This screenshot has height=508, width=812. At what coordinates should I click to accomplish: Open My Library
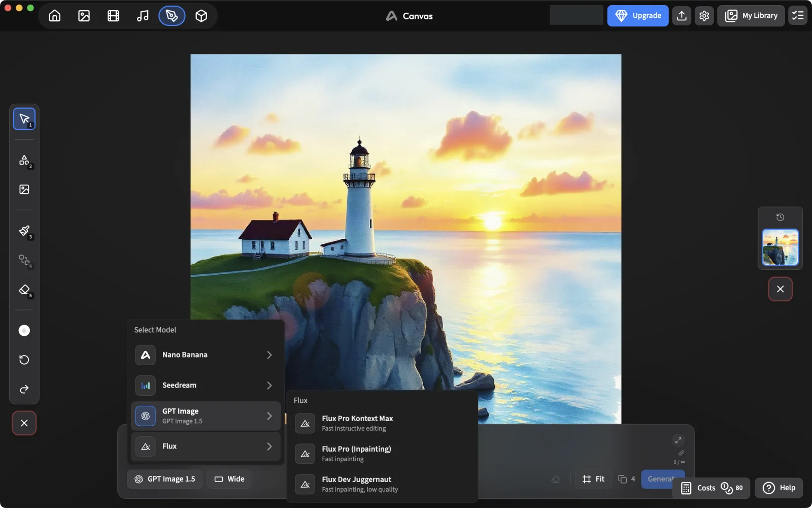point(751,16)
